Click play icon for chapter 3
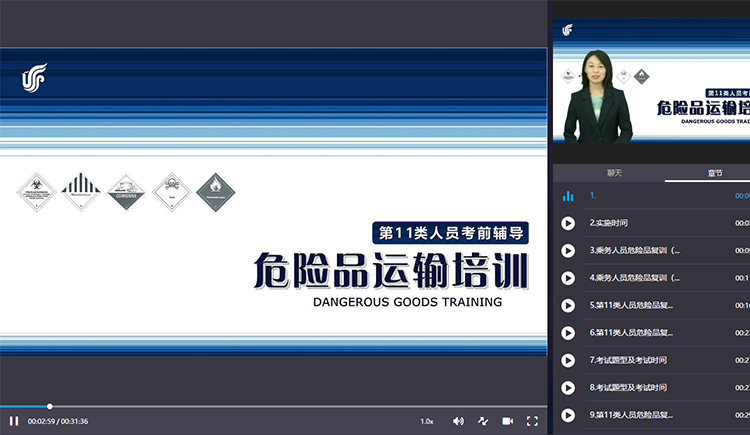The width and height of the screenshot is (750, 435). pyautogui.click(x=568, y=250)
